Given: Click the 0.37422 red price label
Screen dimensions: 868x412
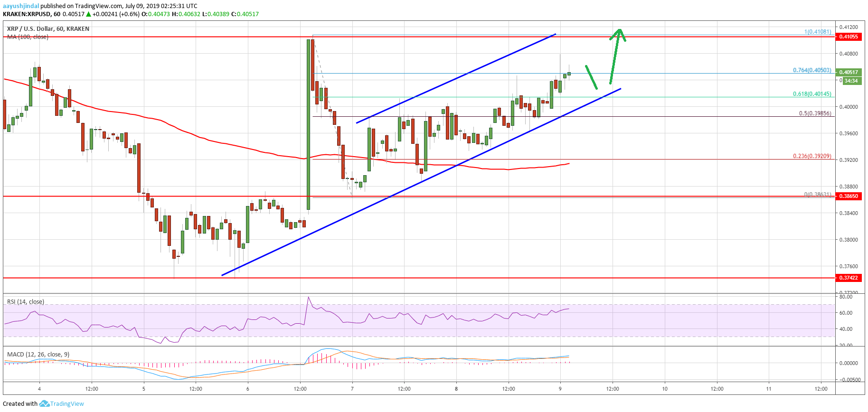Looking at the screenshot, I should point(849,278).
